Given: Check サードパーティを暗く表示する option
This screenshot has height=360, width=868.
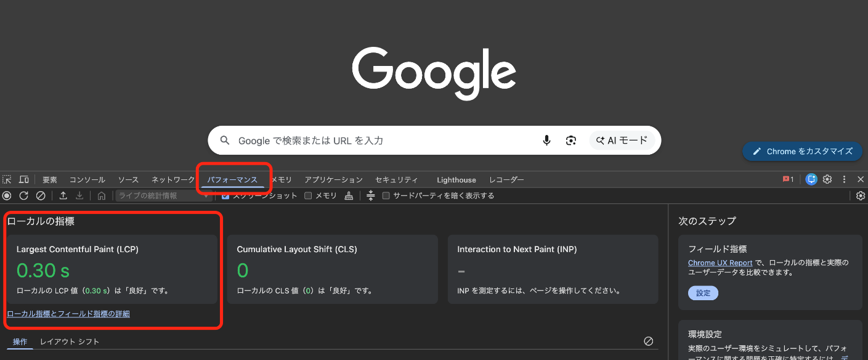Looking at the screenshot, I should pyautogui.click(x=386, y=195).
